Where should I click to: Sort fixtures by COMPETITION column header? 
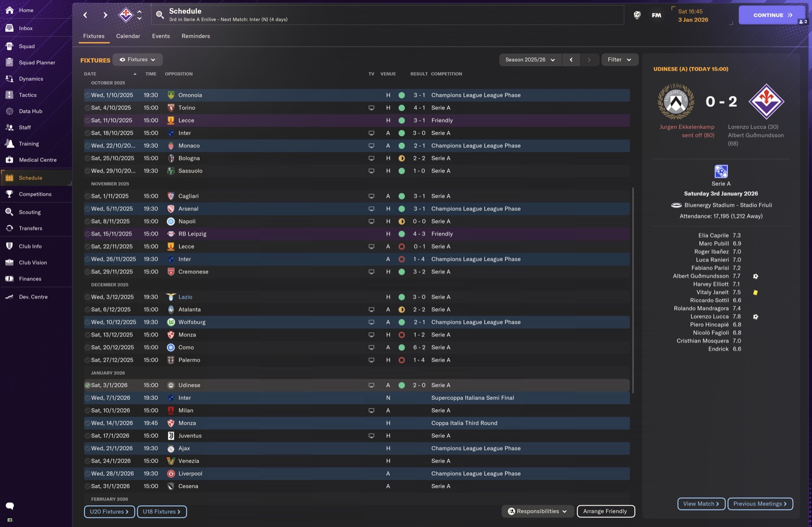[447, 74]
